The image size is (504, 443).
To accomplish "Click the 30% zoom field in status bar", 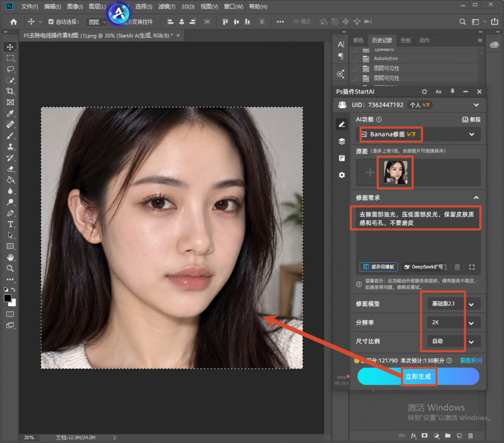I will [x=29, y=438].
